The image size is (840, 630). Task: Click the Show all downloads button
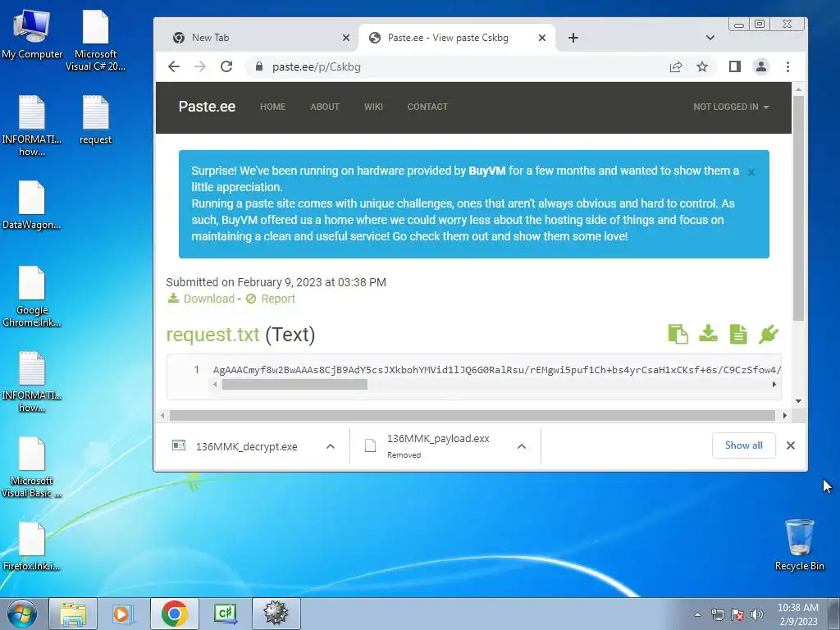743,445
